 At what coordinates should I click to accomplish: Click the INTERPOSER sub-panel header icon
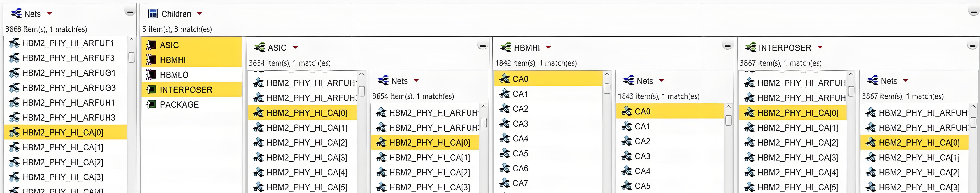(751, 48)
